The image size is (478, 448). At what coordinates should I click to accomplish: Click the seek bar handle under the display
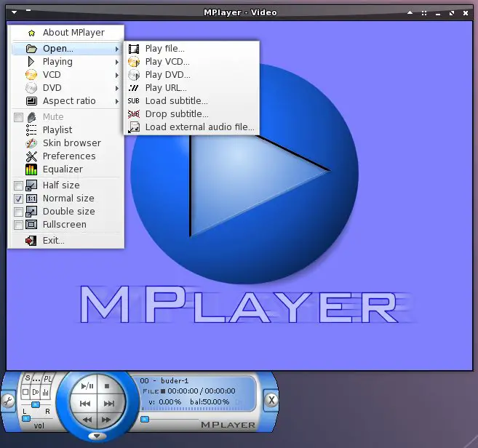point(145,420)
